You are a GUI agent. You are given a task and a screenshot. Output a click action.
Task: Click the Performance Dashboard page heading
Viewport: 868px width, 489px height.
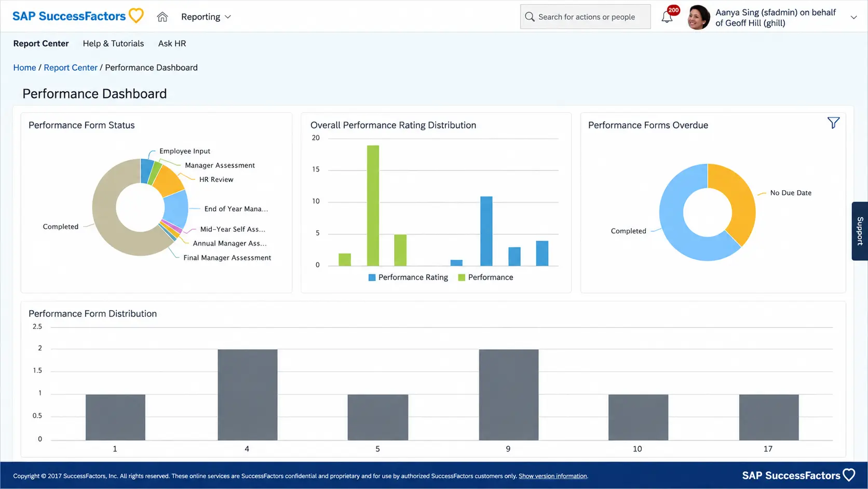point(94,94)
